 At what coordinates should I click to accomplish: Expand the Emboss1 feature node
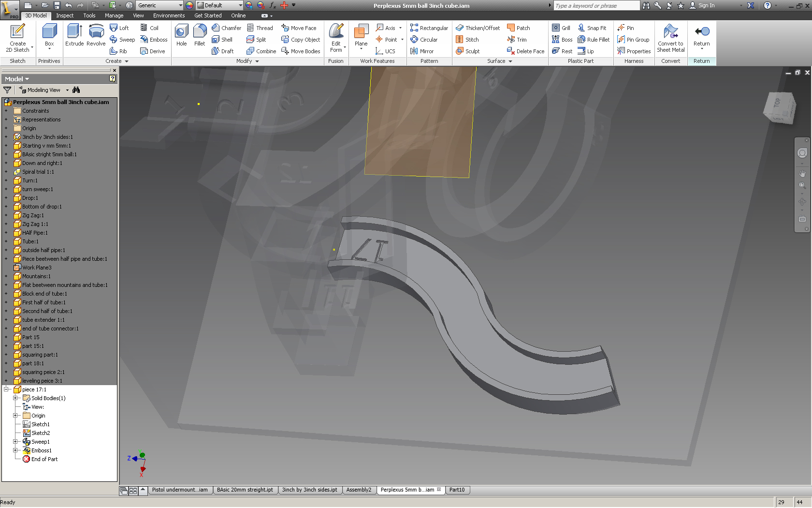coord(15,450)
